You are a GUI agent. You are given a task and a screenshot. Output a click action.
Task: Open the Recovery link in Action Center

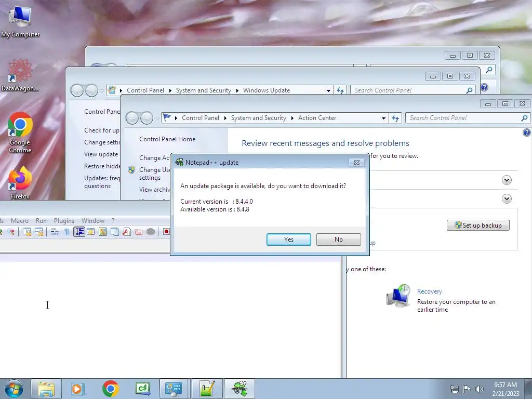coord(430,291)
